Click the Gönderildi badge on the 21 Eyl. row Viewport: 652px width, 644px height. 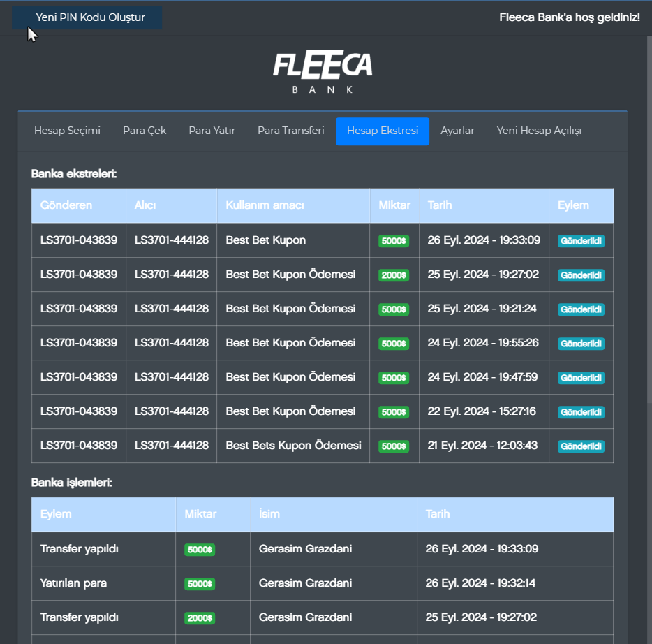click(x=581, y=446)
